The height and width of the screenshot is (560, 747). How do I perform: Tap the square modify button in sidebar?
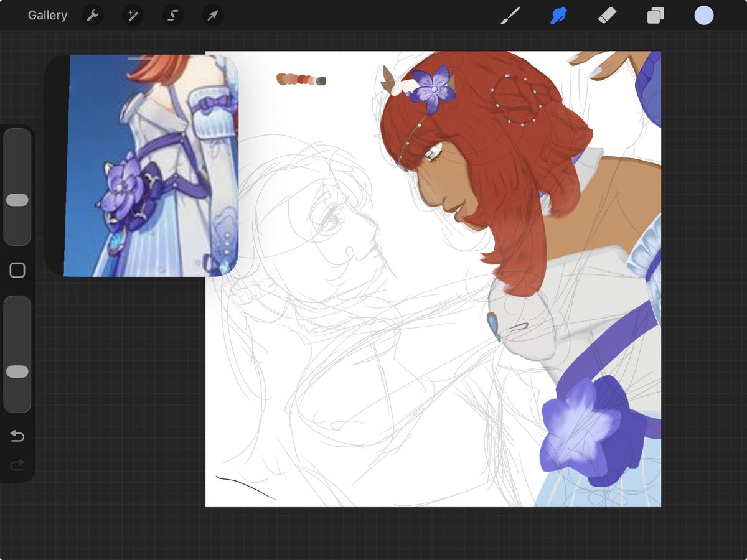[17, 270]
